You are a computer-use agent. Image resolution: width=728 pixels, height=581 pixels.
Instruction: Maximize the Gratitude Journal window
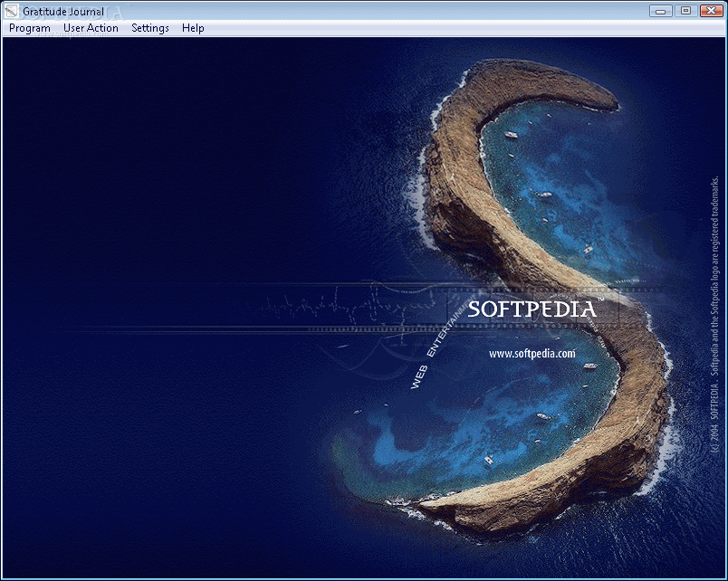[685, 11]
